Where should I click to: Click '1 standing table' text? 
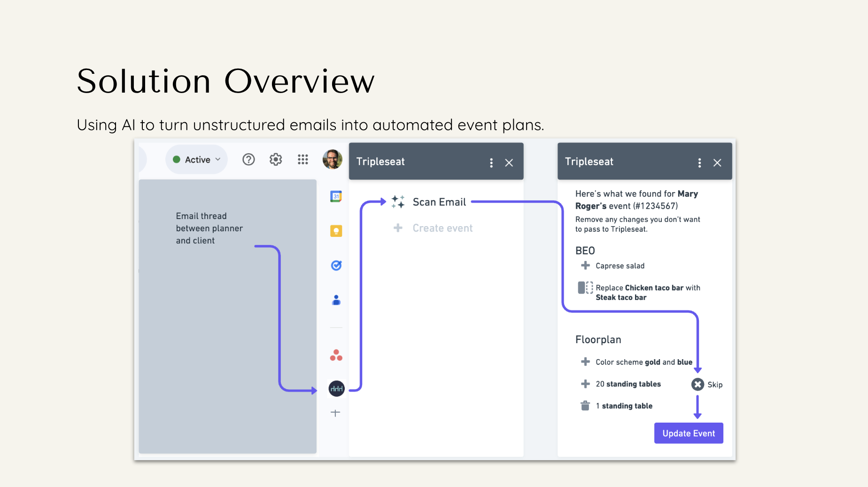click(624, 406)
